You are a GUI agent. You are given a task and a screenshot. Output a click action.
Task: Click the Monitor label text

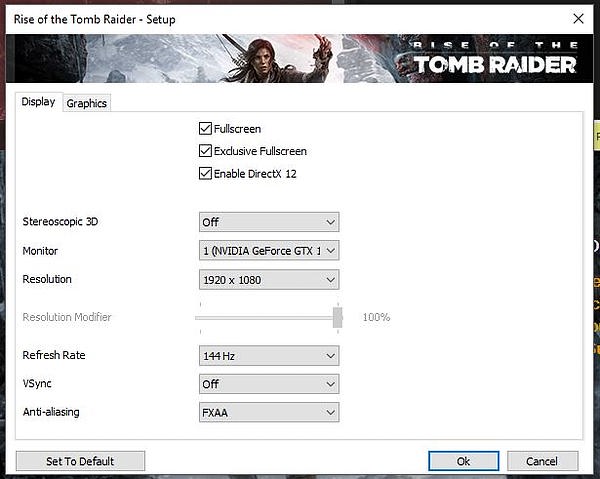(x=40, y=251)
